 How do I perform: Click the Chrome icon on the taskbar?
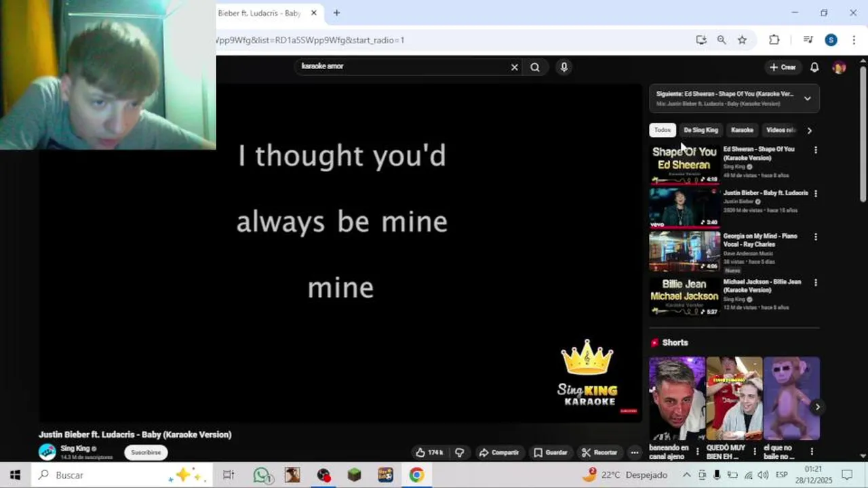tap(416, 475)
